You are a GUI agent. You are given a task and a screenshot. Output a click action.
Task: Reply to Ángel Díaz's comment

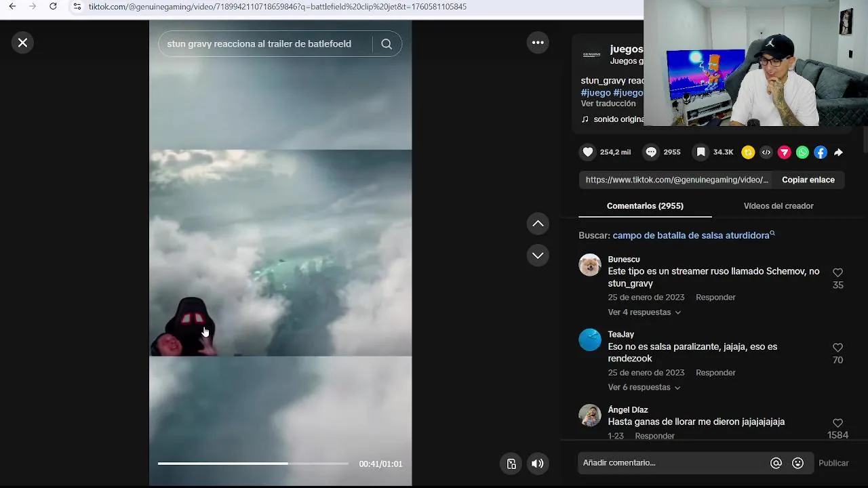tap(654, 436)
